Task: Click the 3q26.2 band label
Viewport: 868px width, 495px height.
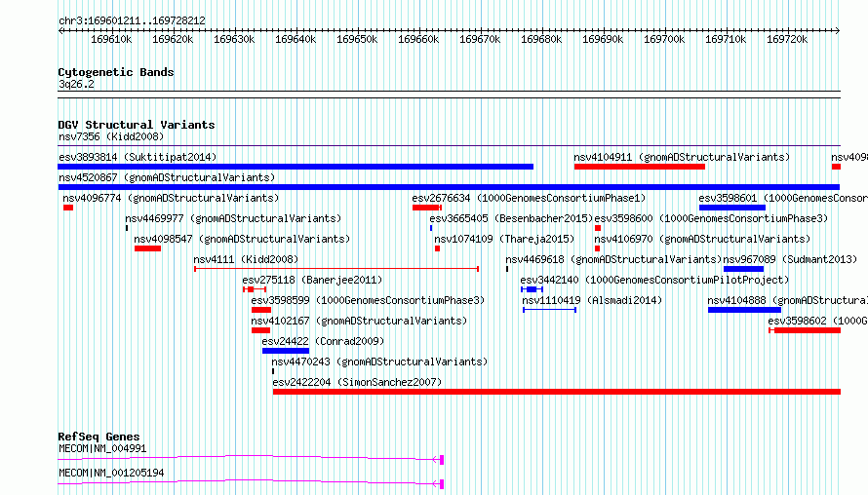Action: 76,84
